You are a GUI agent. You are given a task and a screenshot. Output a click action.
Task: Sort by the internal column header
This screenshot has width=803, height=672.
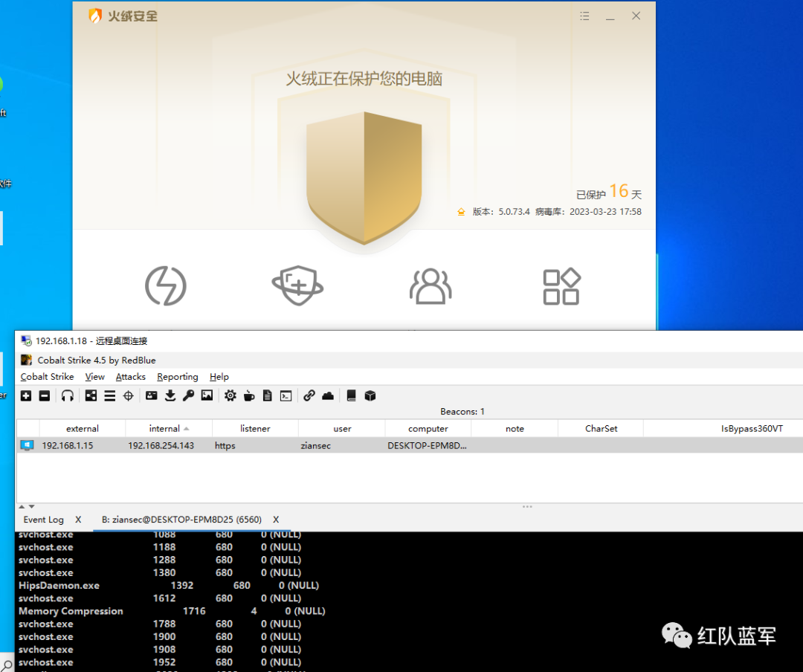coord(169,429)
